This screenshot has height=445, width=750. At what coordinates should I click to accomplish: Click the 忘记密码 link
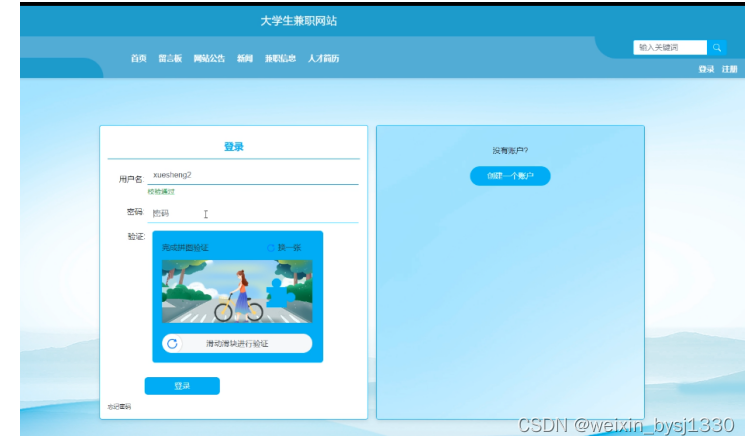pos(119,407)
